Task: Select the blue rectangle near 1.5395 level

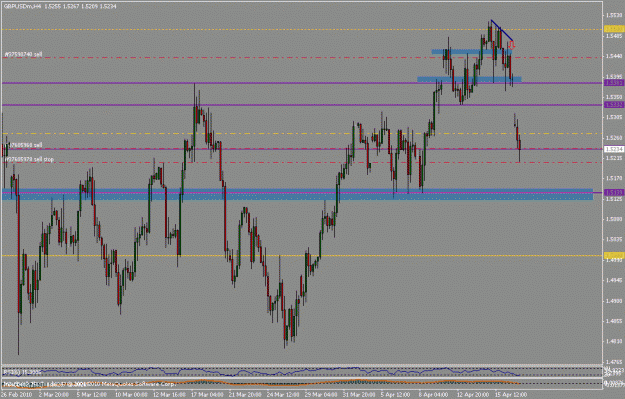Action: [x=469, y=79]
